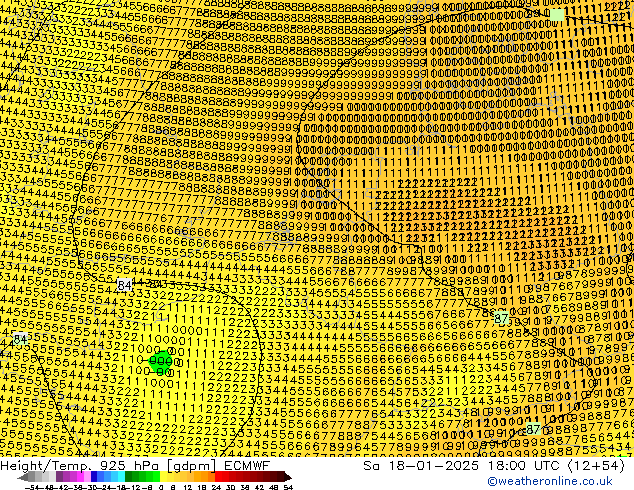Click the green cold patch on the map
The height and width of the screenshot is (490, 634).
coord(161,361)
